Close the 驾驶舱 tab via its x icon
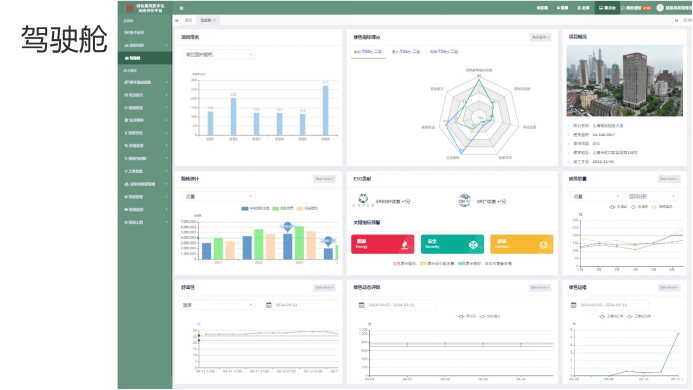Screen dimensions: 693x390 (x=215, y=20)
